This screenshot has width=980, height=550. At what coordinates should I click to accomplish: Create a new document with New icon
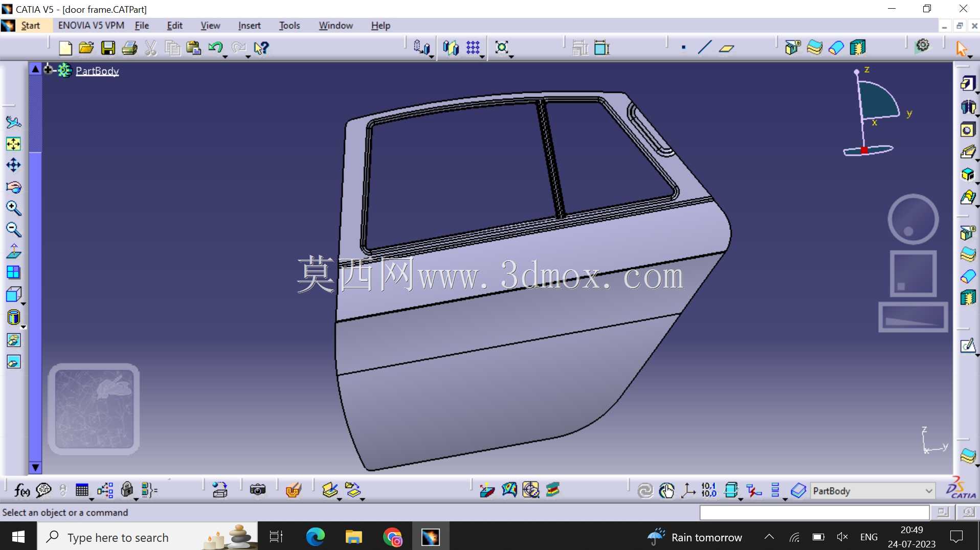click(x=65, y=48)
